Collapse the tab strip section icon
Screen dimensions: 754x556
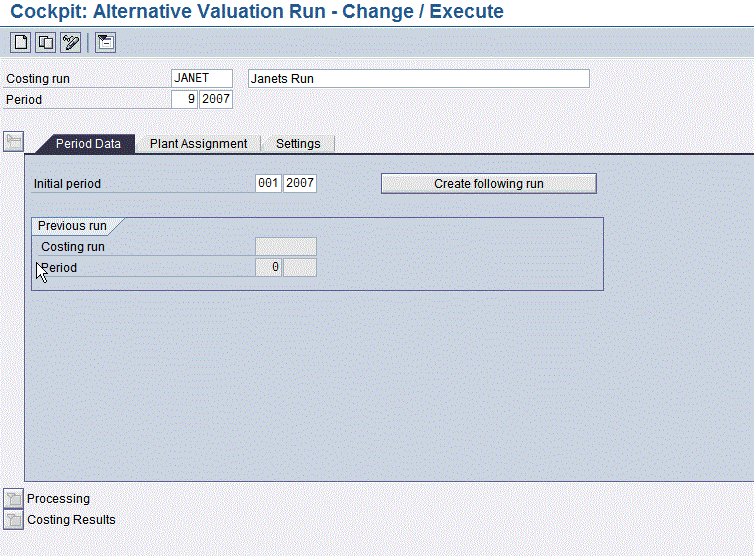coord(14,141)
